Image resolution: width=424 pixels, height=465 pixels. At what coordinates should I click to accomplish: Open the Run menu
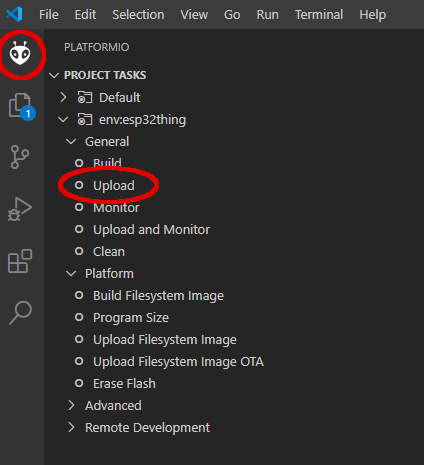point(268,15)
